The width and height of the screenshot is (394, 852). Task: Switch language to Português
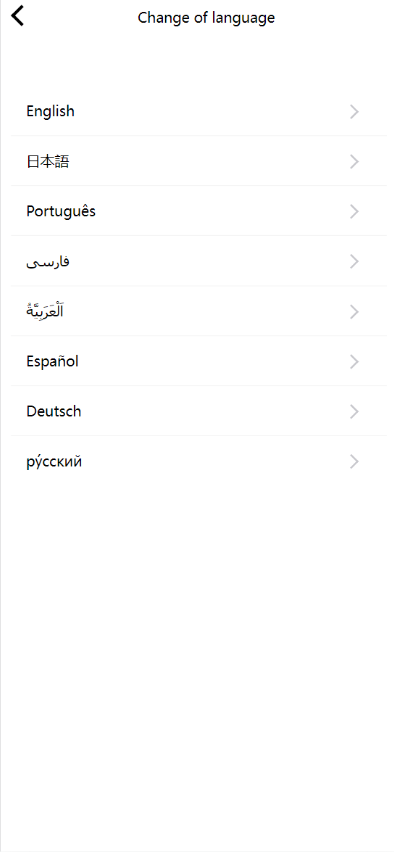click(x=61, y=211)
